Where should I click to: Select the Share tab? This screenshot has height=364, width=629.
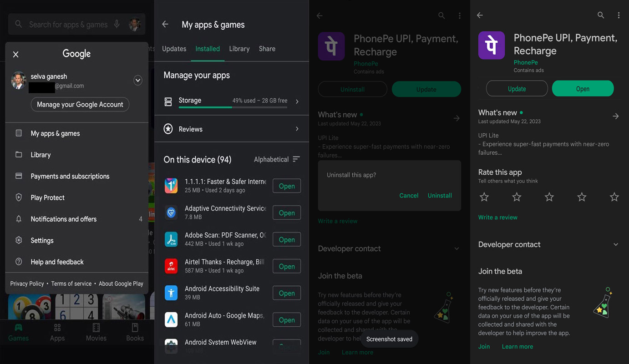coord(267,49)
